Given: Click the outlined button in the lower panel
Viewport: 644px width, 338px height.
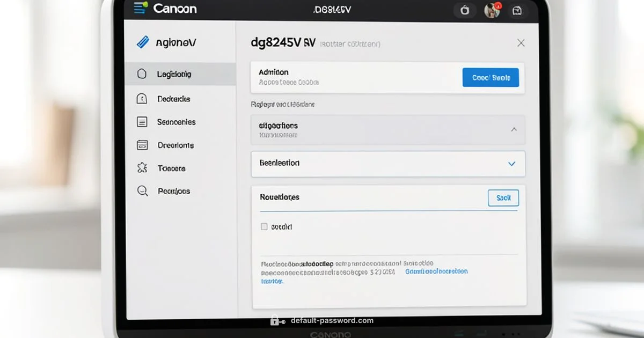Looking at the screenshot, I should 503,197.
